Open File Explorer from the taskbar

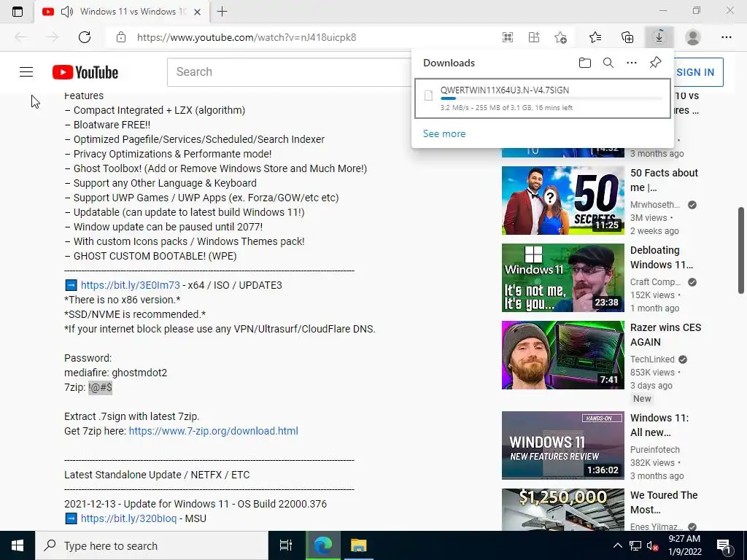[358, 545]
